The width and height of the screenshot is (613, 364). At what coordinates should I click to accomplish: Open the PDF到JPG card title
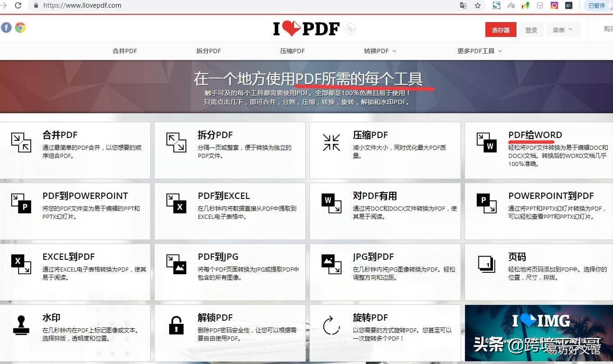[218, 257]
